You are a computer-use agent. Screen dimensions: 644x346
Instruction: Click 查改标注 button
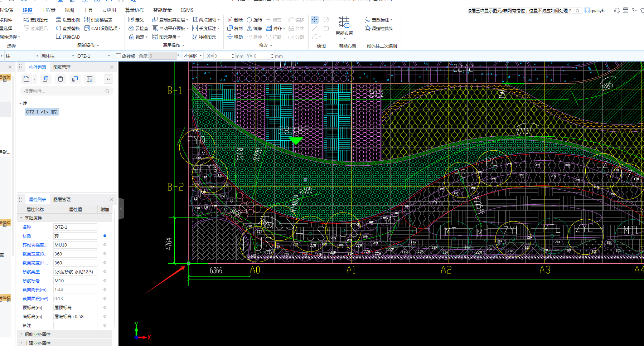point(379,20)
